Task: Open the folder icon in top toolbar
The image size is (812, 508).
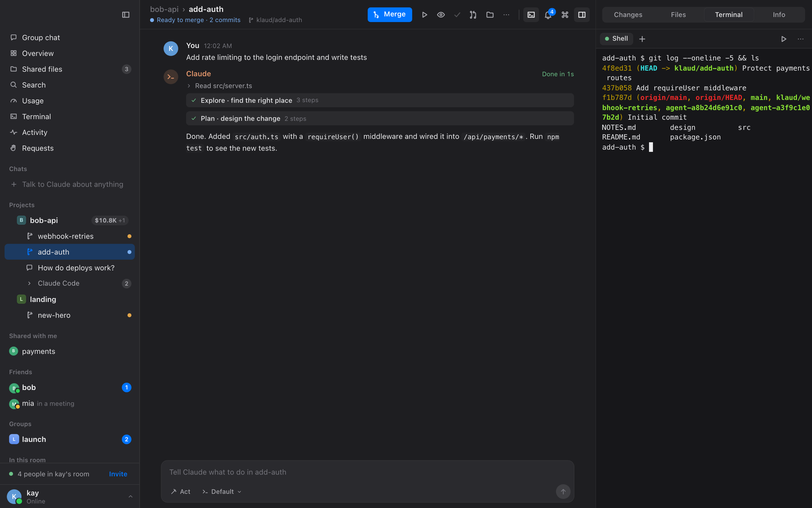Action: 490,15
